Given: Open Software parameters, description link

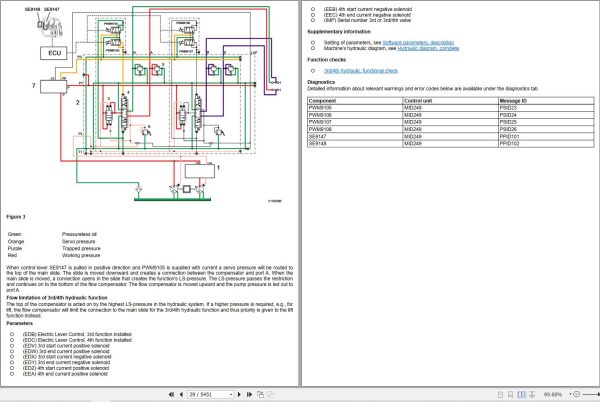Looking at the screenshot, I should tap(418, 42).
